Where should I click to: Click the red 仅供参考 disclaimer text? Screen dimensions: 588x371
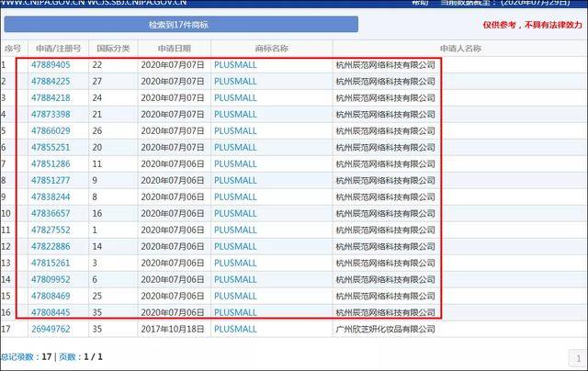coord(533,25)
